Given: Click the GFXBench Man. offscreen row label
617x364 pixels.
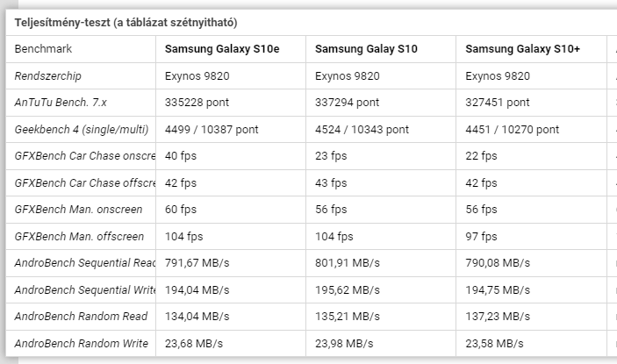Looking at the screenshot, I should tap(80, 237).
